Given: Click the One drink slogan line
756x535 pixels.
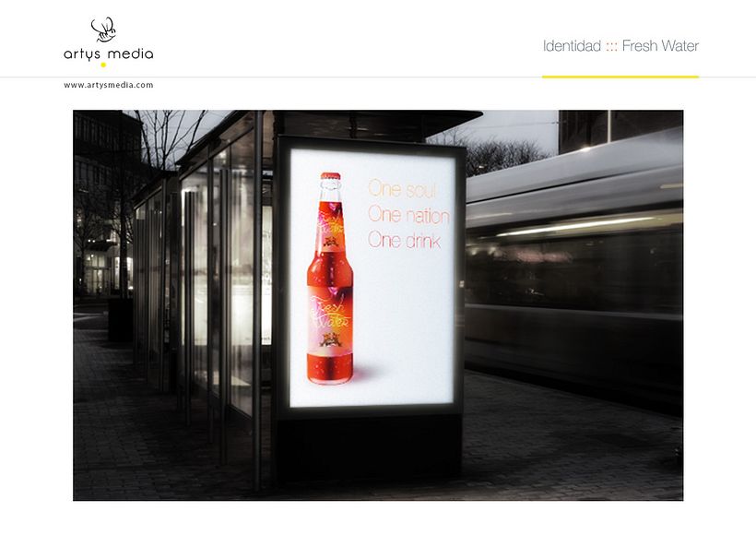Looking at the screenshot, I should pos(404,241).
